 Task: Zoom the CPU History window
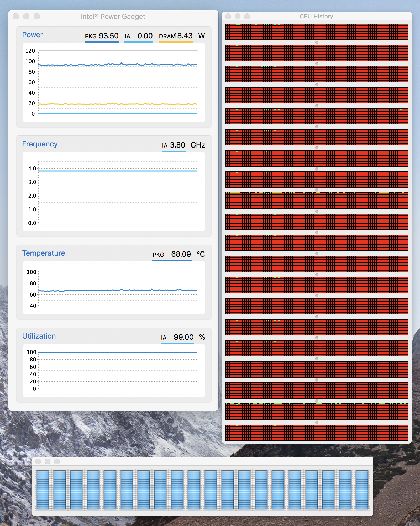point(247,16)
